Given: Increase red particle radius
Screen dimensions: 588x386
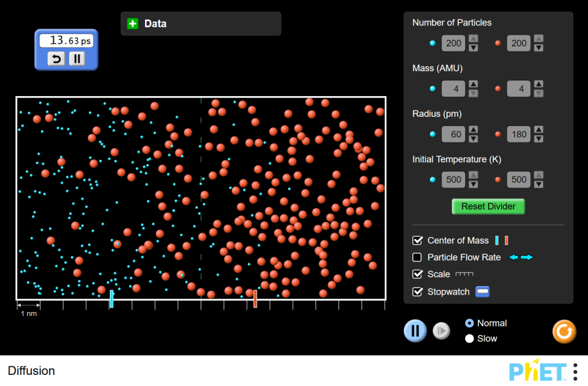Looking at the screenshot, I should [538, 130].
